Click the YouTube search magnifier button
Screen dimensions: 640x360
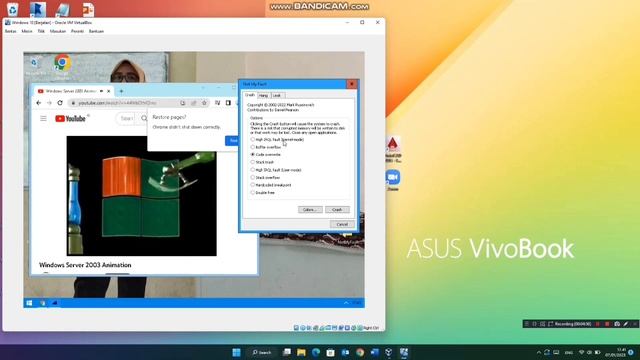point(144,118)
